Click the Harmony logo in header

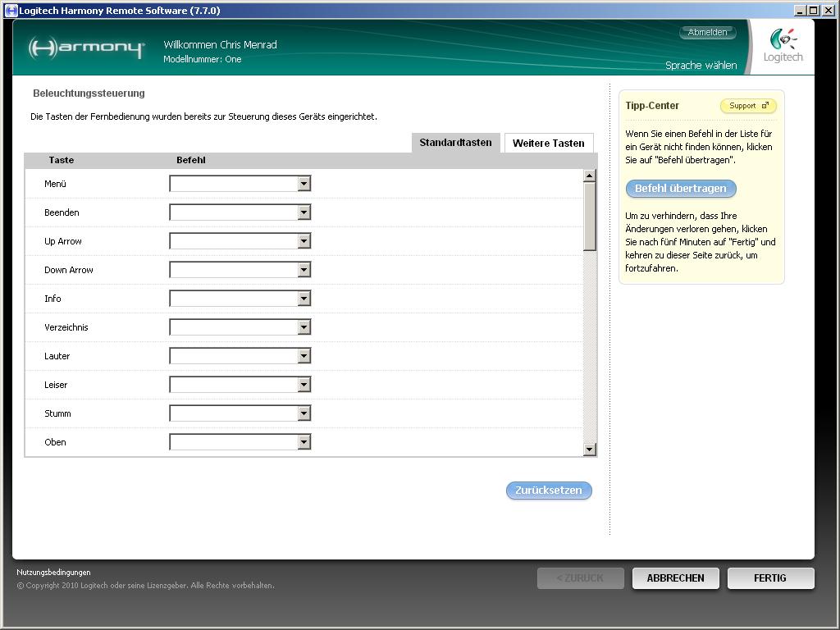coord(86,48)
